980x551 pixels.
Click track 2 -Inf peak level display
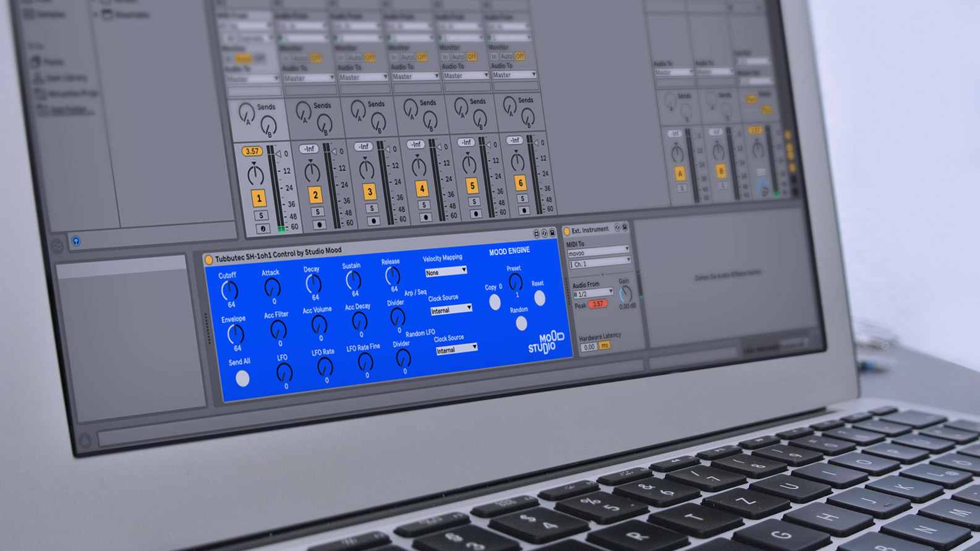tap(309, 148)
